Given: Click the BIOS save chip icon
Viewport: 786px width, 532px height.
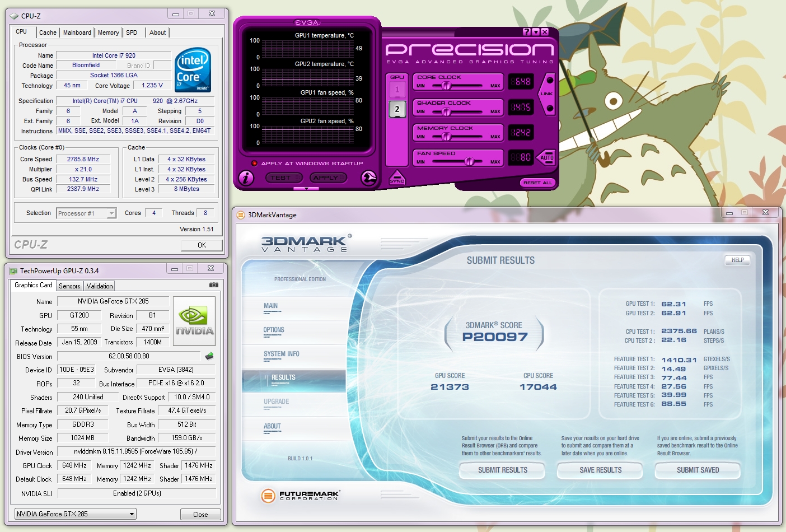Looking at the screenshot, I should click(209, 356).
